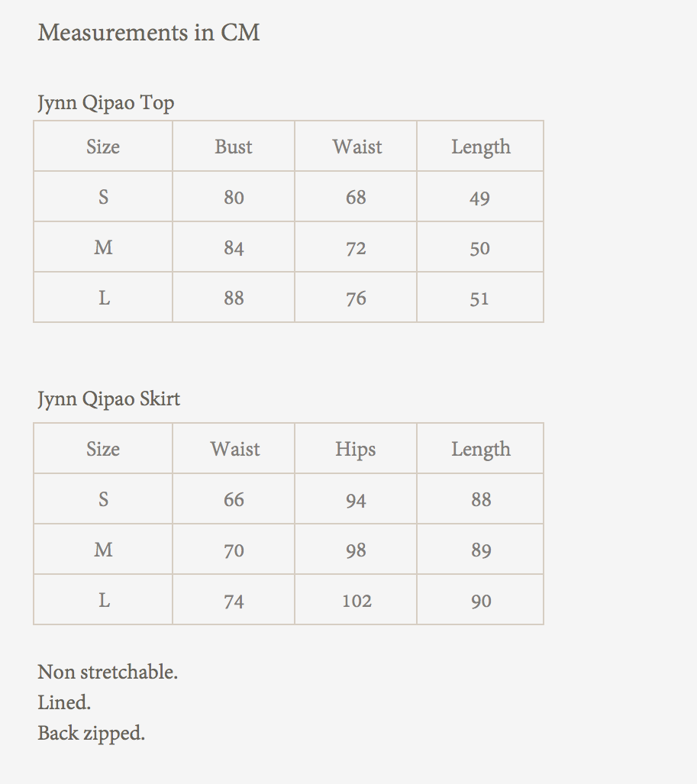Click the "Jynn Qipao Top" table title
The image size is (697, 784).
(x=106, y=102)
